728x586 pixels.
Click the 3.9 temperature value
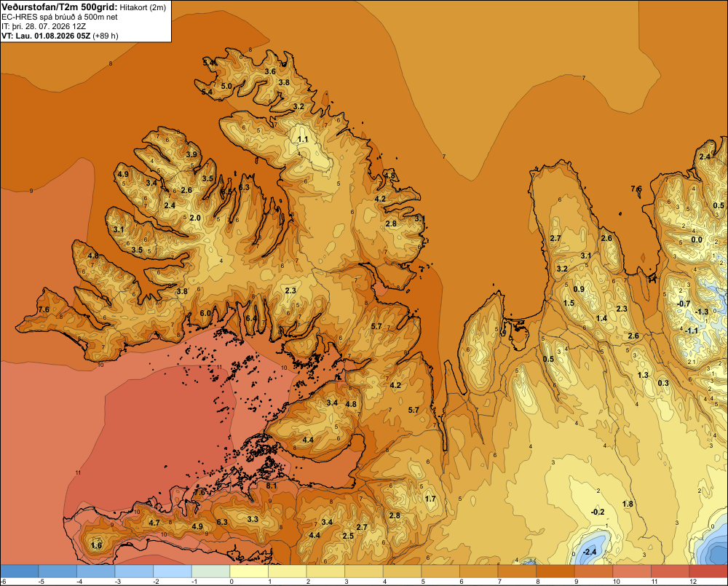pos(191,154)
